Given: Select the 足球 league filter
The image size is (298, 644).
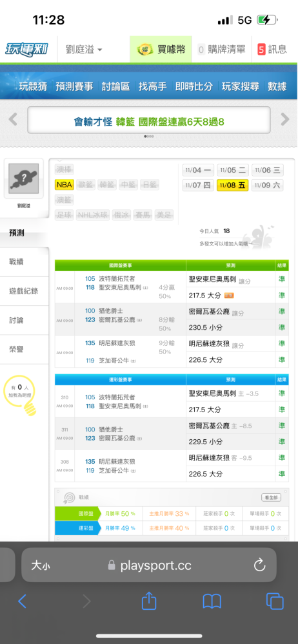Looking at the screenshot, I should (x=65, y=215).
